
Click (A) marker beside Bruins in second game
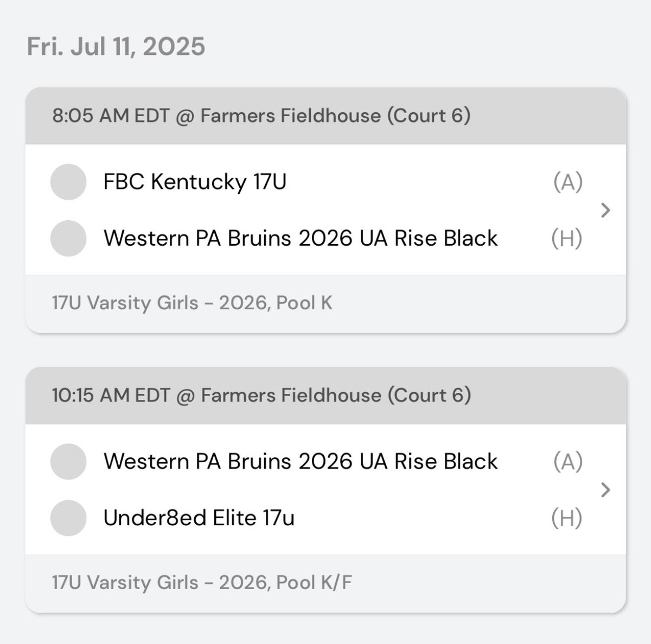(568, 462)
